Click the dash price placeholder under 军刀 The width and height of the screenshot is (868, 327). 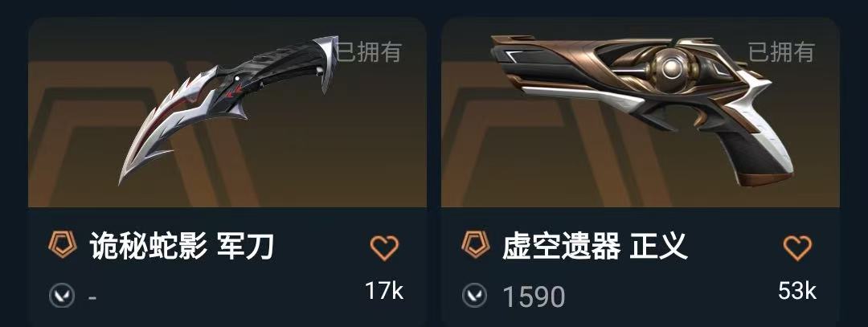[92, 297]
